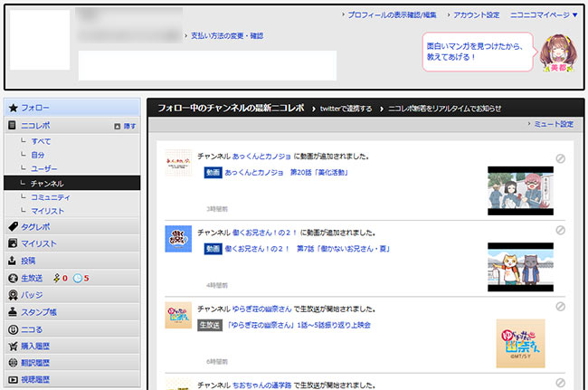The height and width of the screenshot is (390, 588).
Task: Click the twitterで連携する link
Action: coord(346,109)
